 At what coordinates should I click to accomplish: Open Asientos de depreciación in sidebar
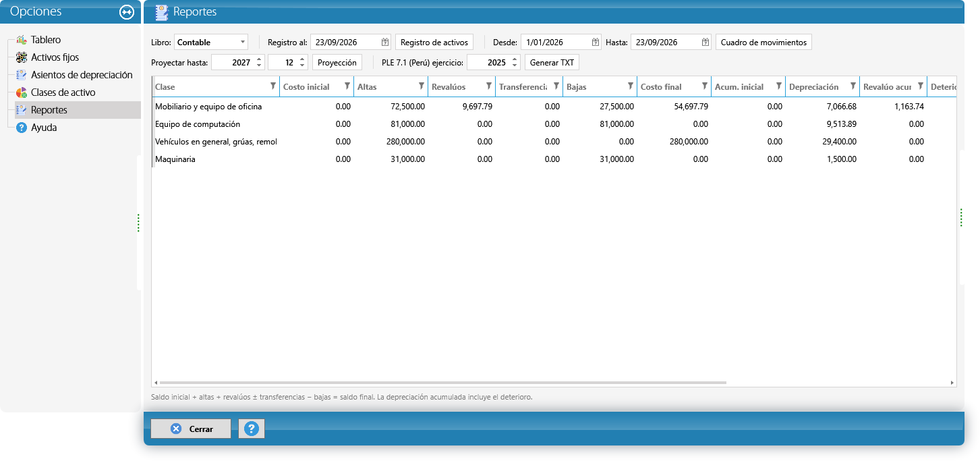coord(82,75)
